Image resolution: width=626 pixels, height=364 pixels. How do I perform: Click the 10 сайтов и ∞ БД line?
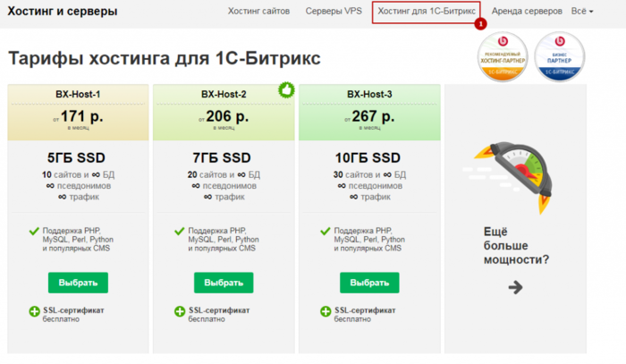coord(79,174)
